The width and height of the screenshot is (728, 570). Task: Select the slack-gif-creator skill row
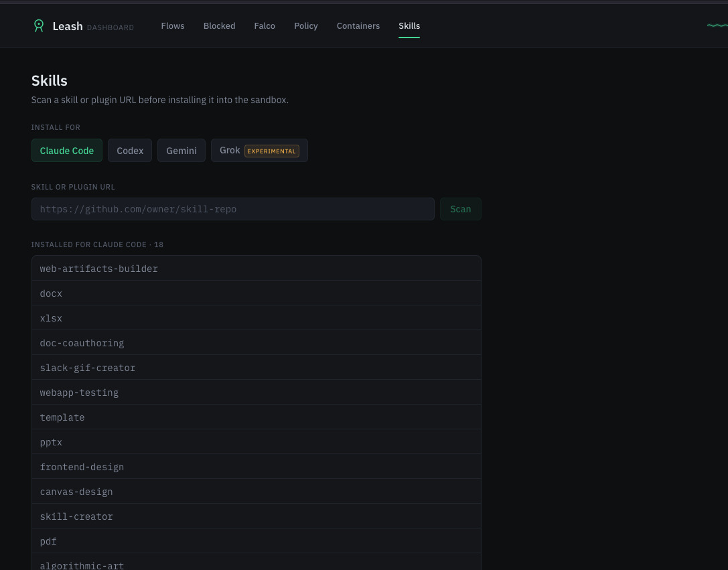tap(257, 368)
